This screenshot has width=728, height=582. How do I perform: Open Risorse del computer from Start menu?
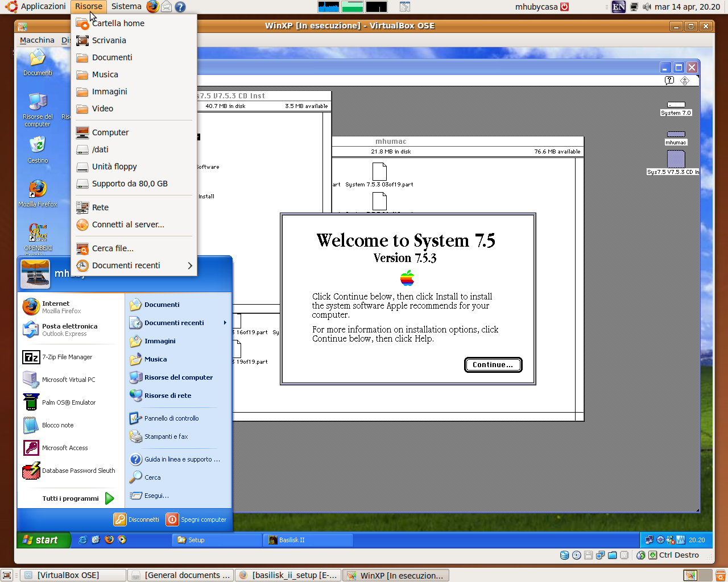point(178,377)
